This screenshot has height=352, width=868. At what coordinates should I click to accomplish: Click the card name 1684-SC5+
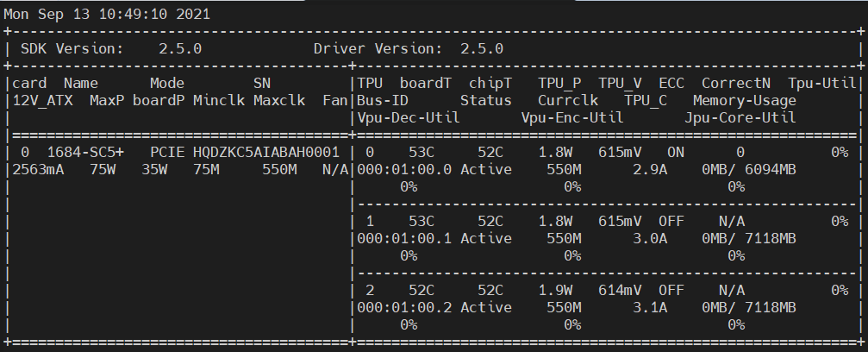pos(85,152)
